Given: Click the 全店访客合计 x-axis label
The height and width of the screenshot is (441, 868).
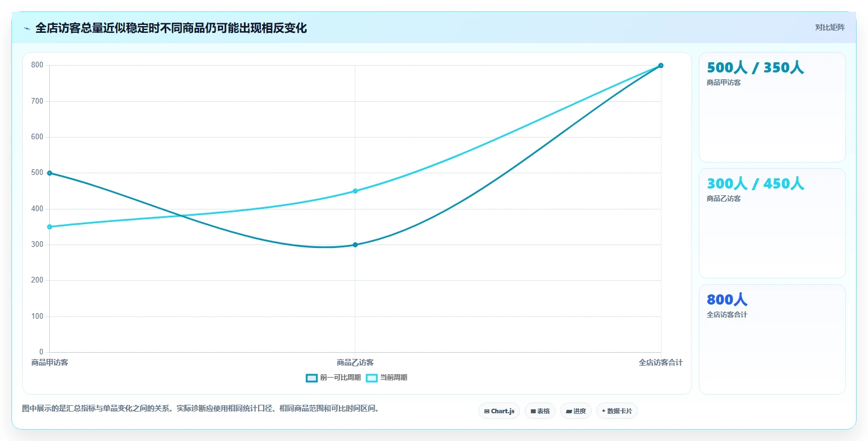Looking at the screenshot, I should [660, 362].
